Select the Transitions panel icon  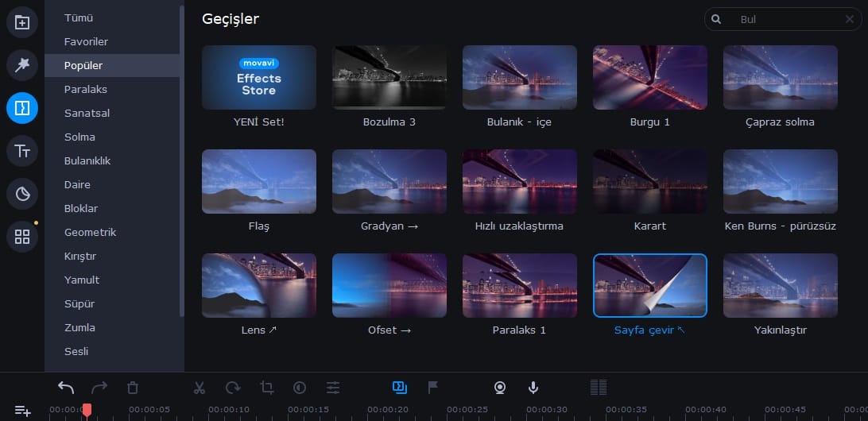pos(22,108)
